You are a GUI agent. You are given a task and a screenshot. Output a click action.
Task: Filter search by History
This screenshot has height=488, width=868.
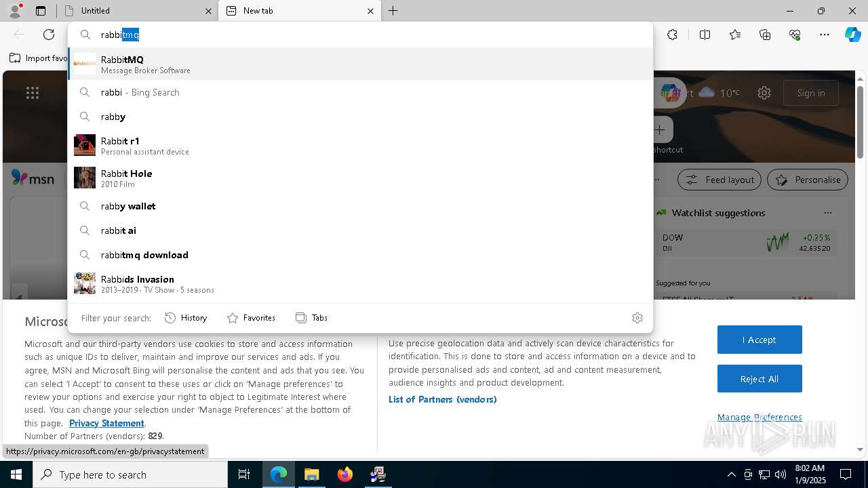186,317
